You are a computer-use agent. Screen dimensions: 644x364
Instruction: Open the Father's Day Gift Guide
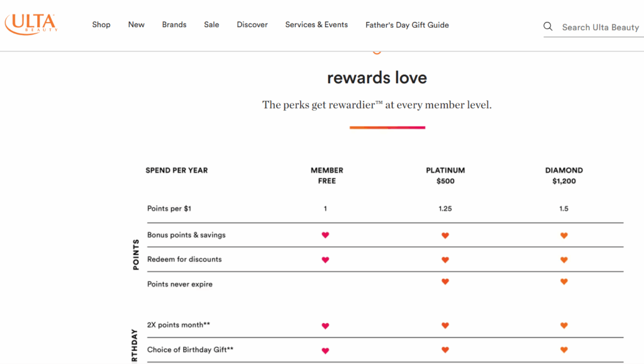pos(407,25)
